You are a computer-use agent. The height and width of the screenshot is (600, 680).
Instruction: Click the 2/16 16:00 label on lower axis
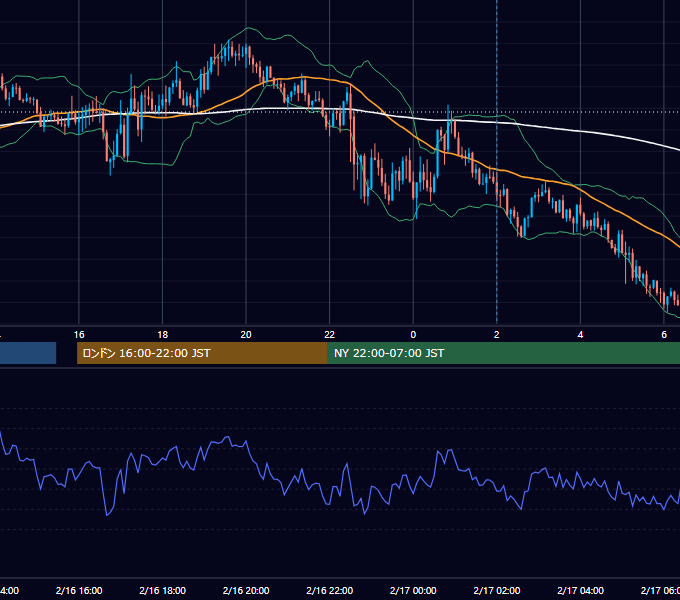tap(79, 590)
